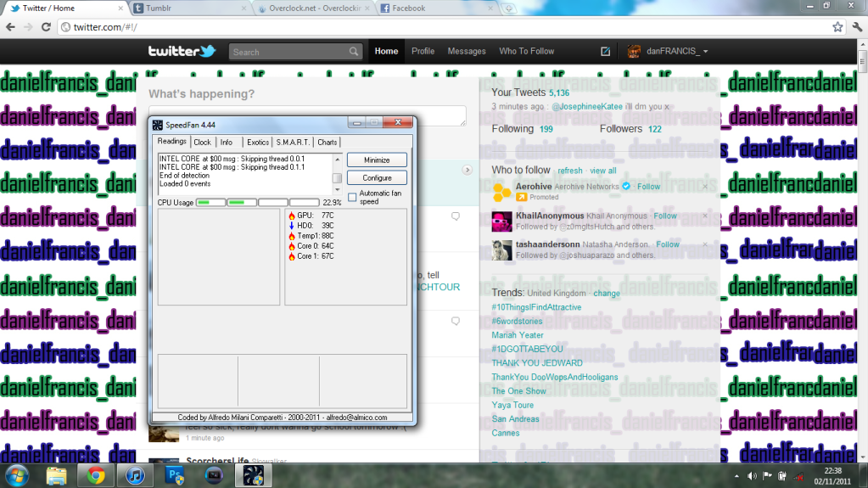Click the Temp1 flame icon
868x488 pixels.
(292, 236)
